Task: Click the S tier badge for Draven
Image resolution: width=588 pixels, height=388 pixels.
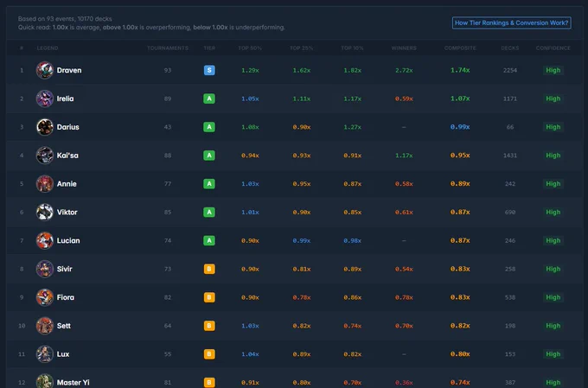Action: click(209, 70)
